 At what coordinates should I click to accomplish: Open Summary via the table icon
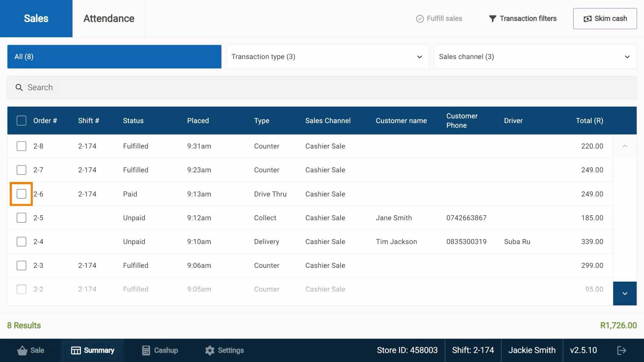click(76, 350)
